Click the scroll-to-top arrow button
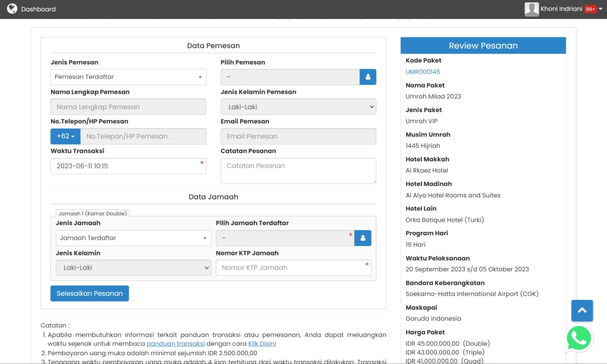Screen dimensions: 607x364 582,310
